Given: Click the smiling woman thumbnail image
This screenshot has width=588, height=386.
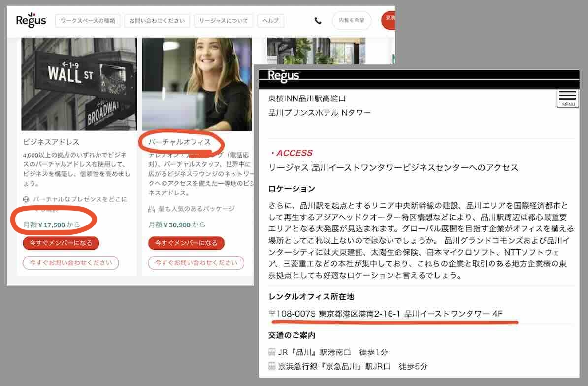Looking at the screenshot, I should (x=196, y=84).
